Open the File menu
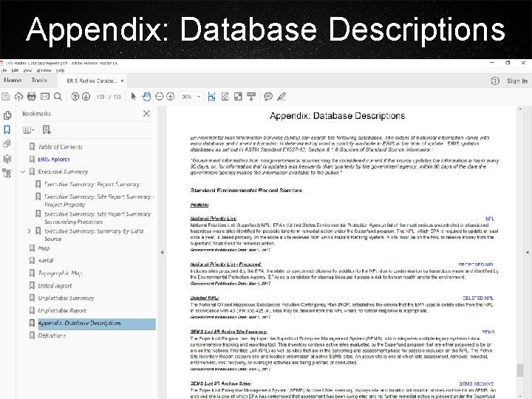The image size is (532, 399). tap(4, 70)
